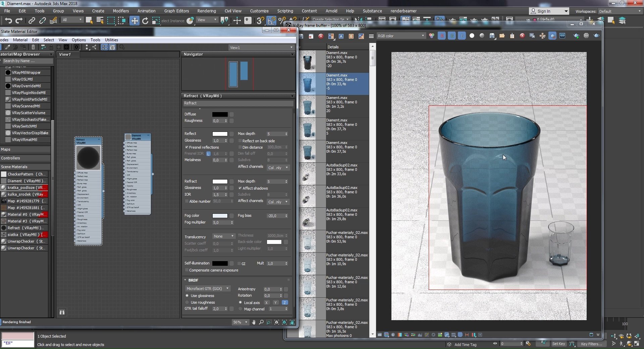Open Utilities menu in Slate Material Editor
This screenshot has width=644, height=349.
tap(111, 40)
